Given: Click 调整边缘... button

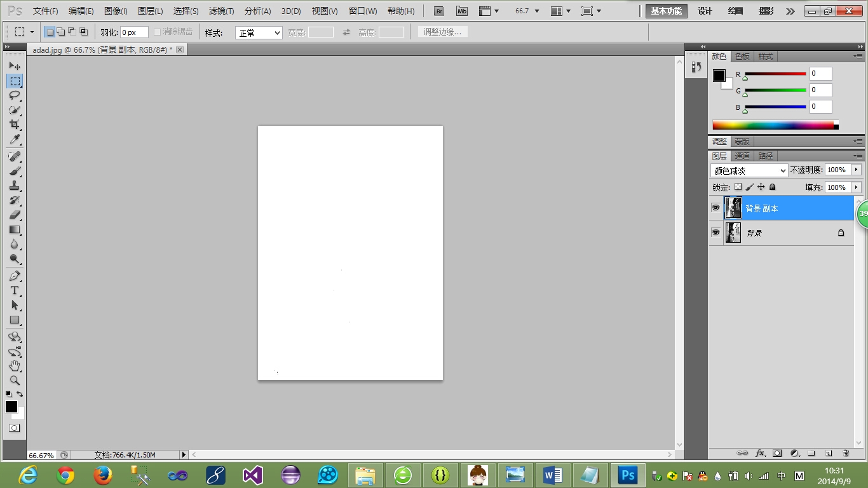Looking at the screenshot, I should click(x=443, y=32).
